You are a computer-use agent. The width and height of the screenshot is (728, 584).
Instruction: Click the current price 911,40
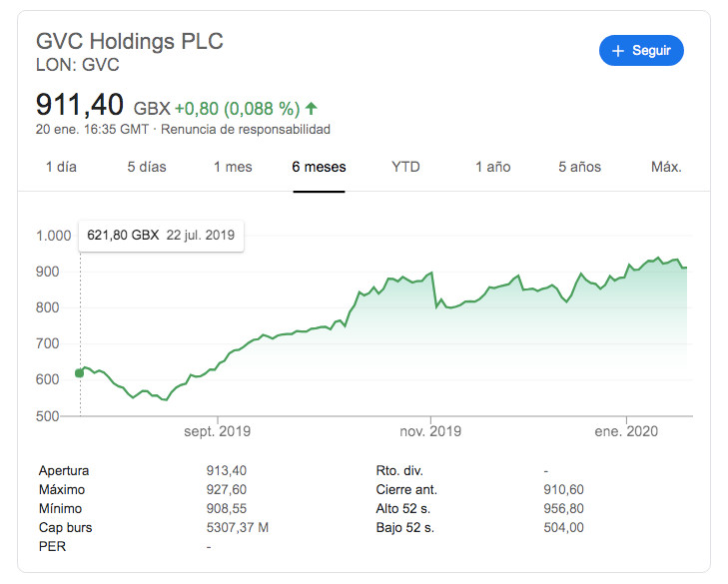pyautogui.click(x=80, y=105)
